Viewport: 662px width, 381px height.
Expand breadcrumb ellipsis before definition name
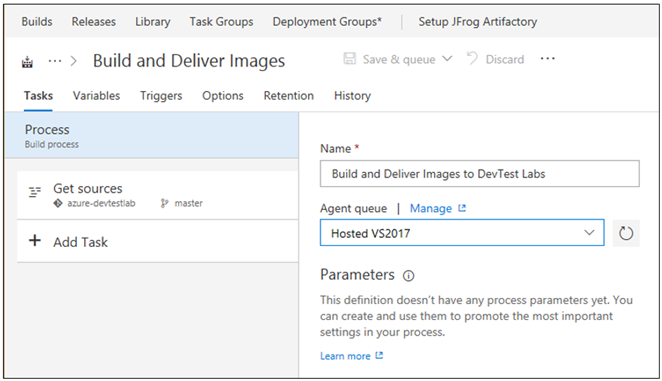tap(55, 61)
